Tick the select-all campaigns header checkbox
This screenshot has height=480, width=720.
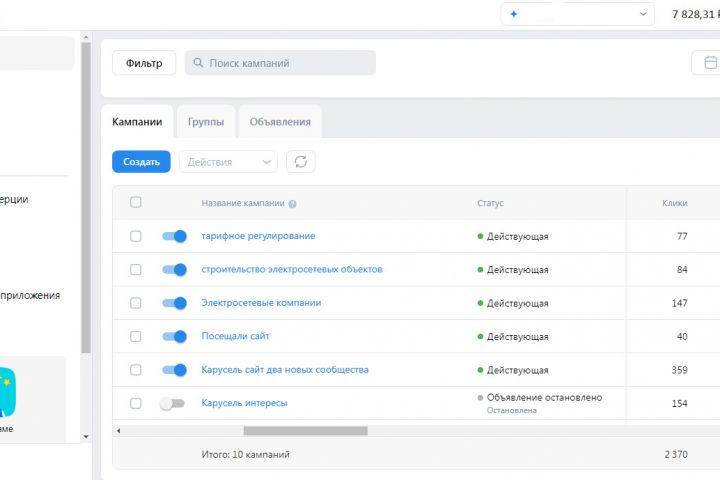[x=136, y=202]
